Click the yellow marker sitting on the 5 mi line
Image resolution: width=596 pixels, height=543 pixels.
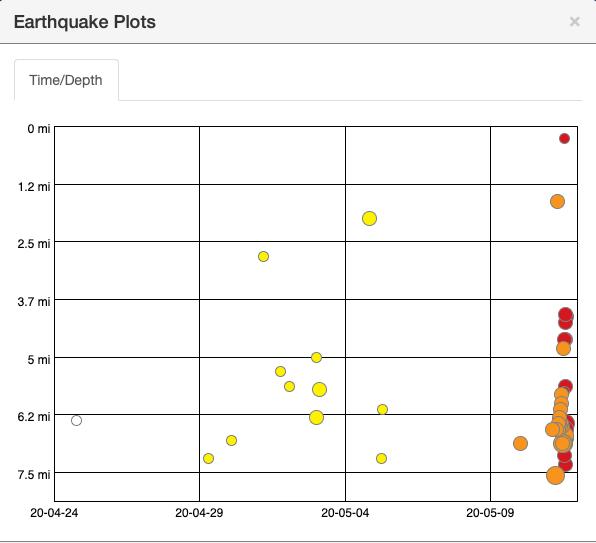pyautogui.click(x=316, y=357)
